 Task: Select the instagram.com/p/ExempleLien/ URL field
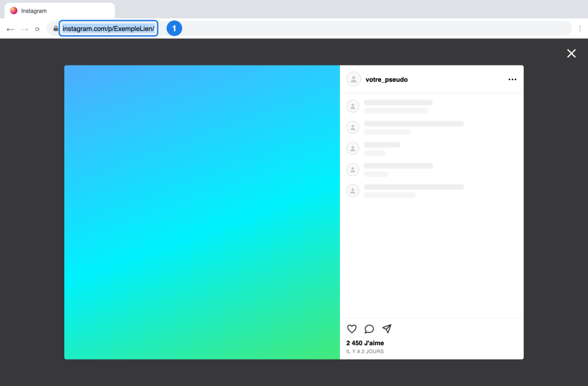(x=109, y=29)
